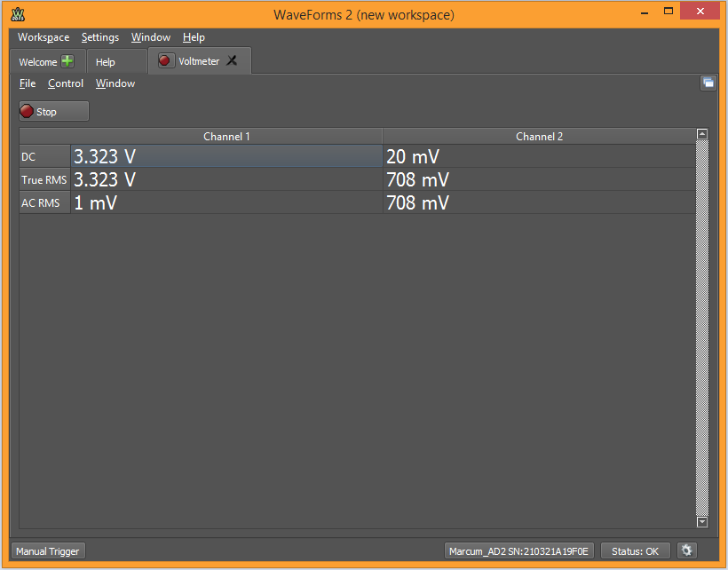The image size is (728, 570).
Task: Click the scrollbar up arrow
Action: pos(702,135)
